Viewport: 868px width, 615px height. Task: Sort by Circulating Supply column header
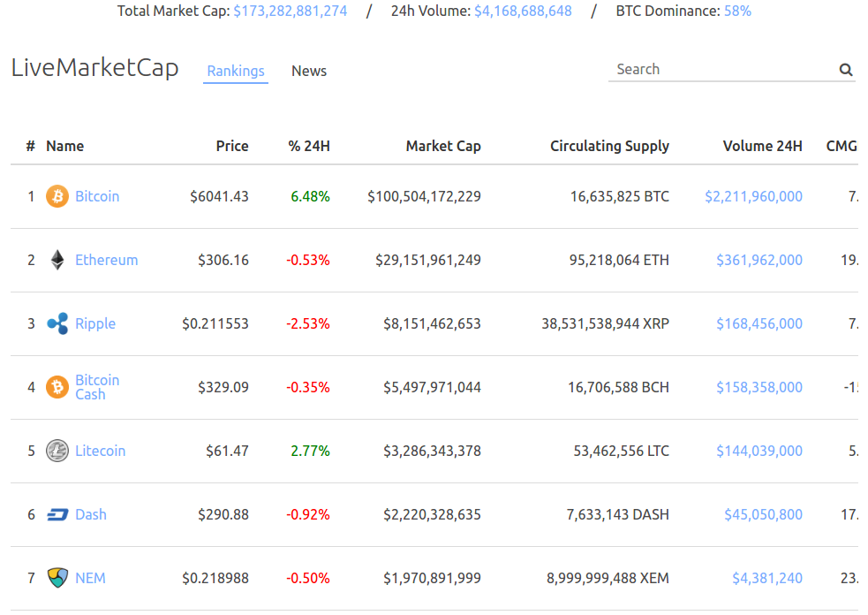[x=609, y=147]
